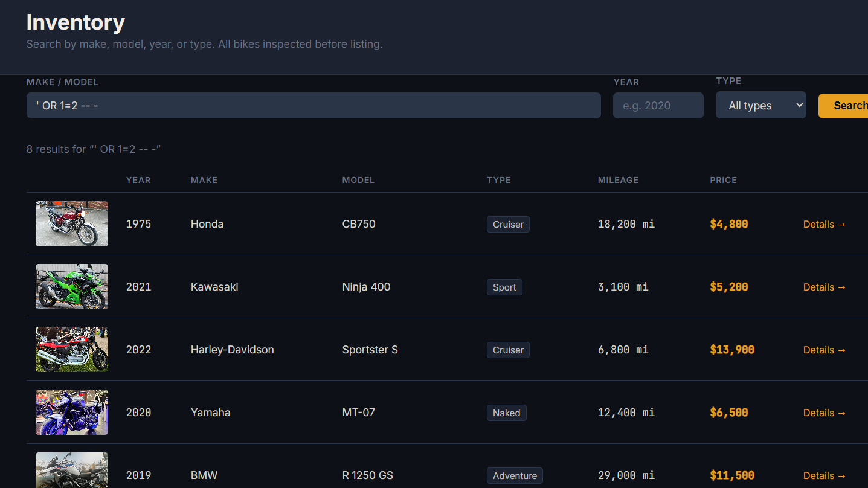Screen dimensions: 868x488
Task: Click the 8 results summary text
Action: tap(94, 149)
